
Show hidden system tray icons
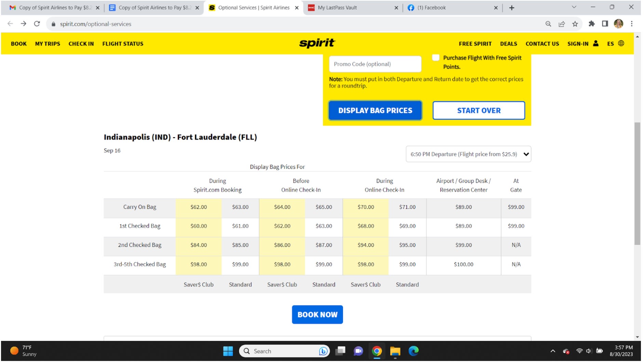pyautogui.click(x=553, y=351)
